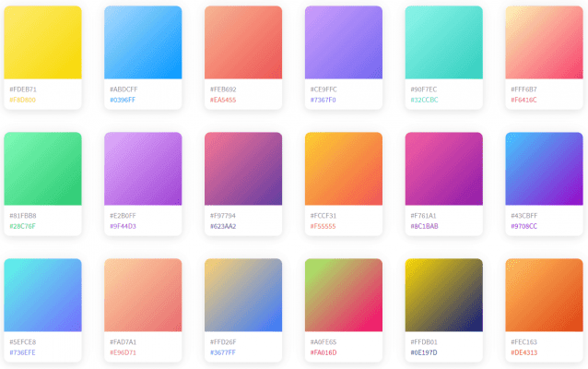Select the #9708CC hex label
This screenshot has width=588, height=369.
coord(523,226)
